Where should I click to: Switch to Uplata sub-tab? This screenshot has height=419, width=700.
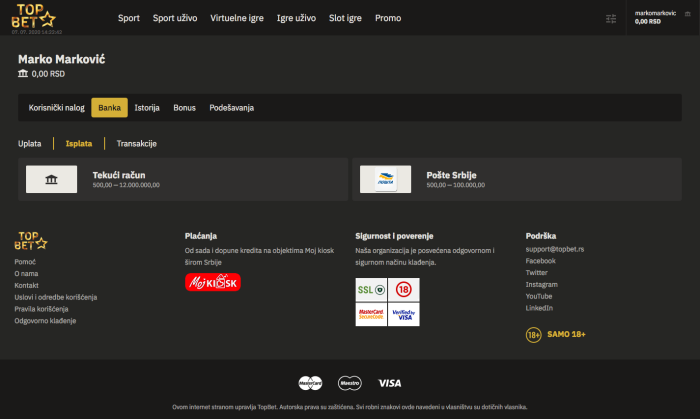[x=29, y=144]
